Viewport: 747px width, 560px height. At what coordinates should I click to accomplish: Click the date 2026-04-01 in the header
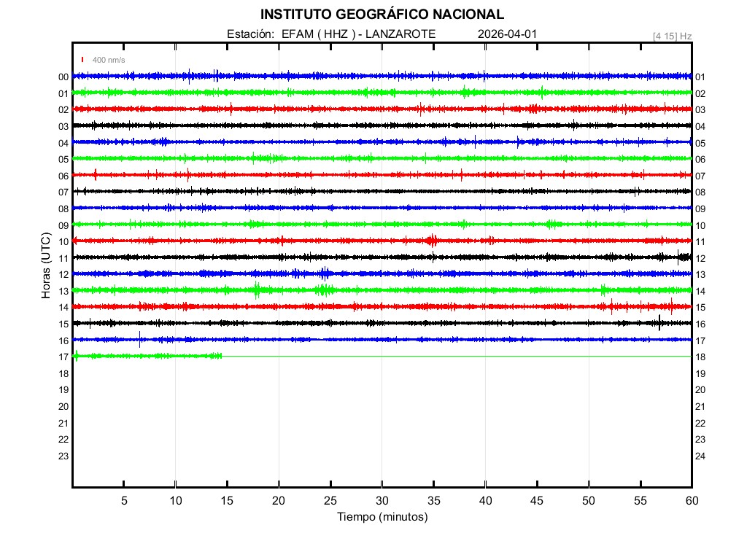click(x=508, y=34)
